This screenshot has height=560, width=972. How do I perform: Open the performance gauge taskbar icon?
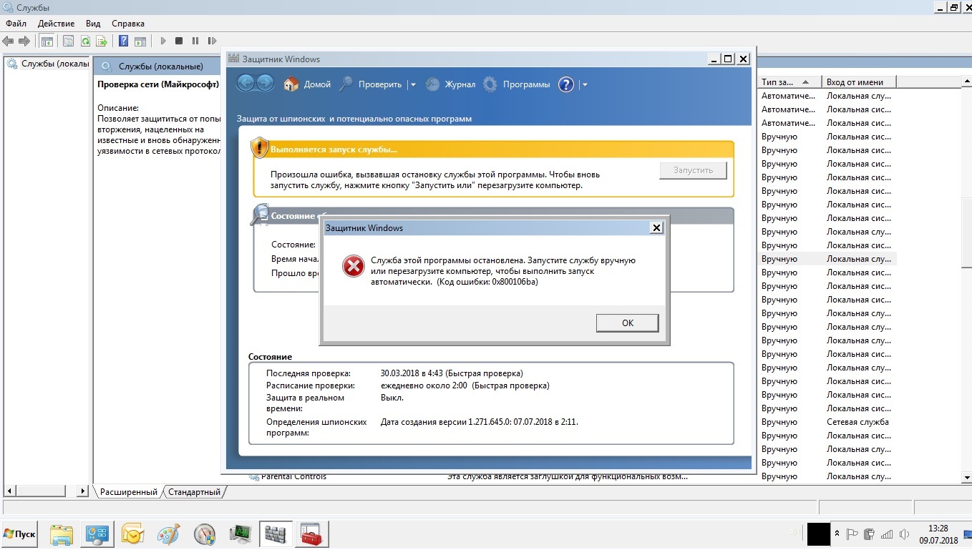204,534
